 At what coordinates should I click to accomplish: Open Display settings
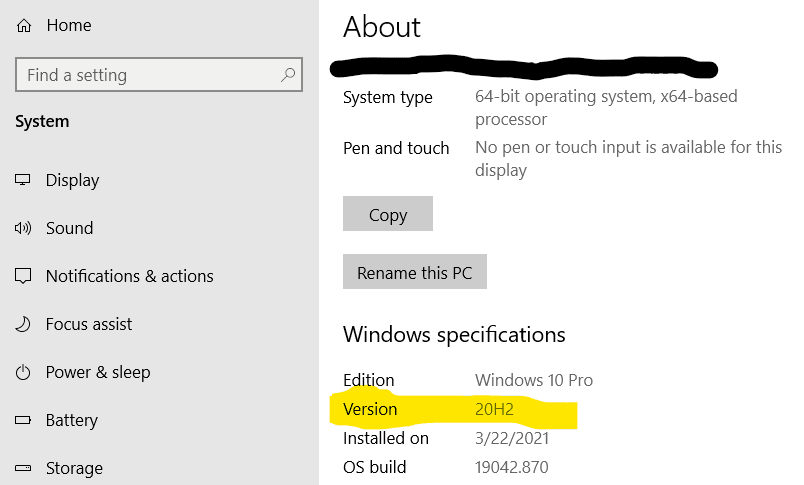72,180
